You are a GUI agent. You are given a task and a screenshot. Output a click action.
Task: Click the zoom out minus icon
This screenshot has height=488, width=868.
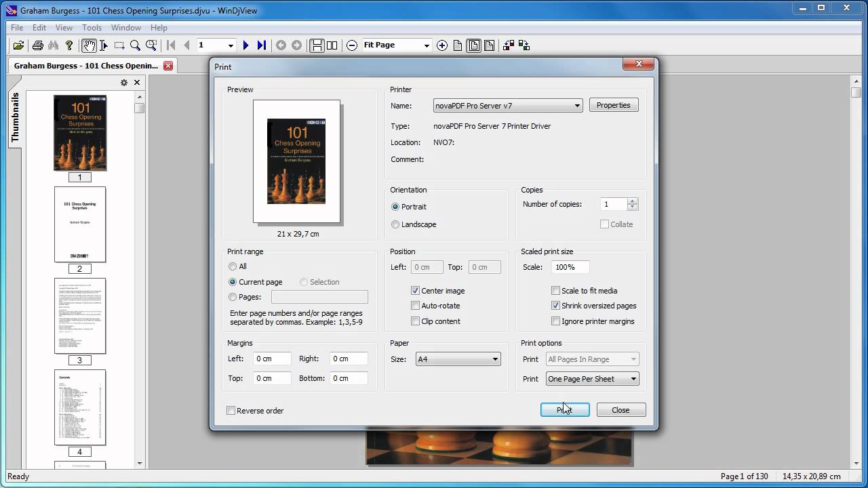(352, 45)
